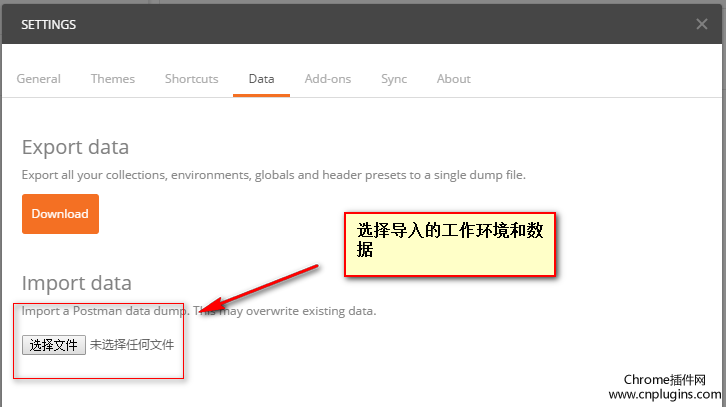
Task: Open the About tab
Action: coord(454,79)
